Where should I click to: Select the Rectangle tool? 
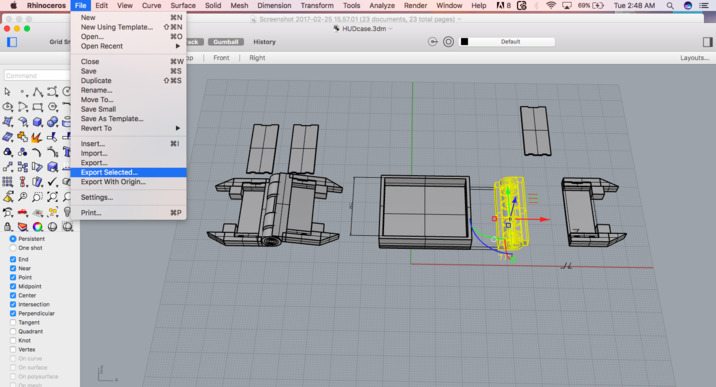coord(38,107)
